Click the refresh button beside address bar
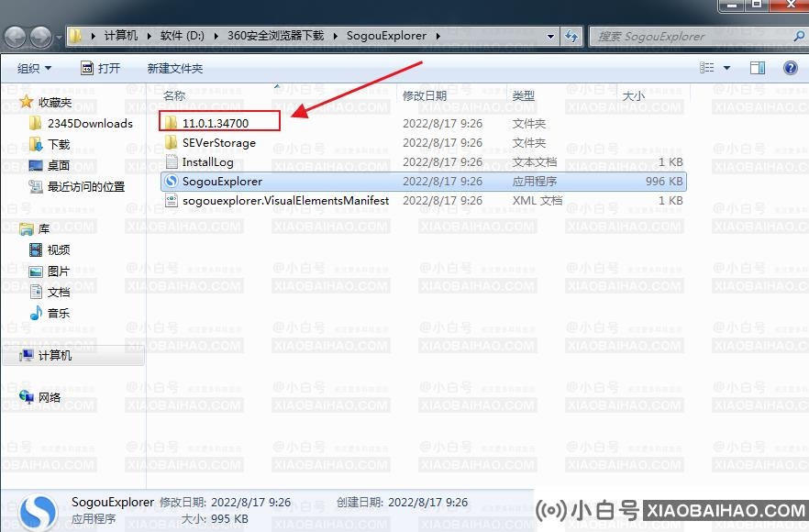Viewport: 809px width, 532px height. tap(571, 36)
